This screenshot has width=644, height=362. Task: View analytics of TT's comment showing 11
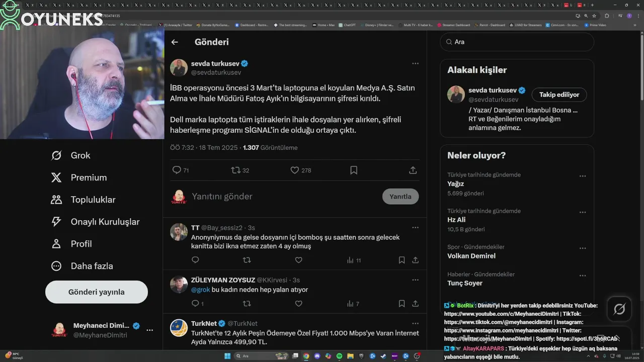click(x=354, y=260)
